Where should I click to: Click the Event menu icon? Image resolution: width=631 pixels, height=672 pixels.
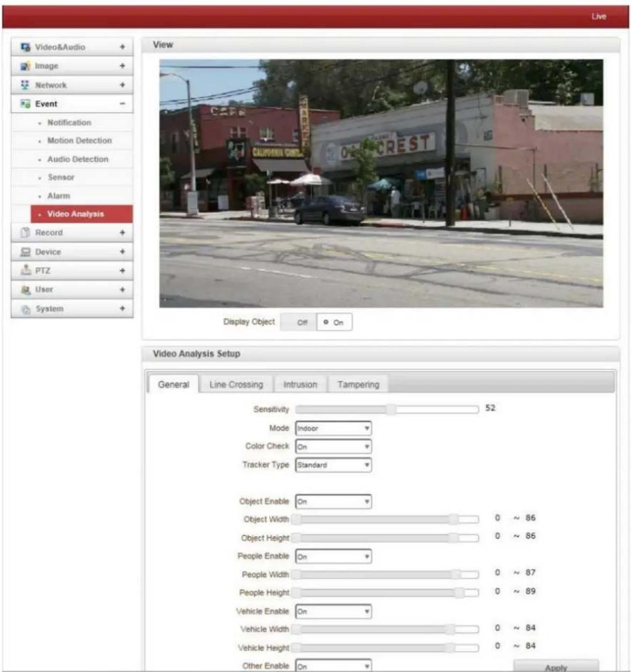point(25,104)
